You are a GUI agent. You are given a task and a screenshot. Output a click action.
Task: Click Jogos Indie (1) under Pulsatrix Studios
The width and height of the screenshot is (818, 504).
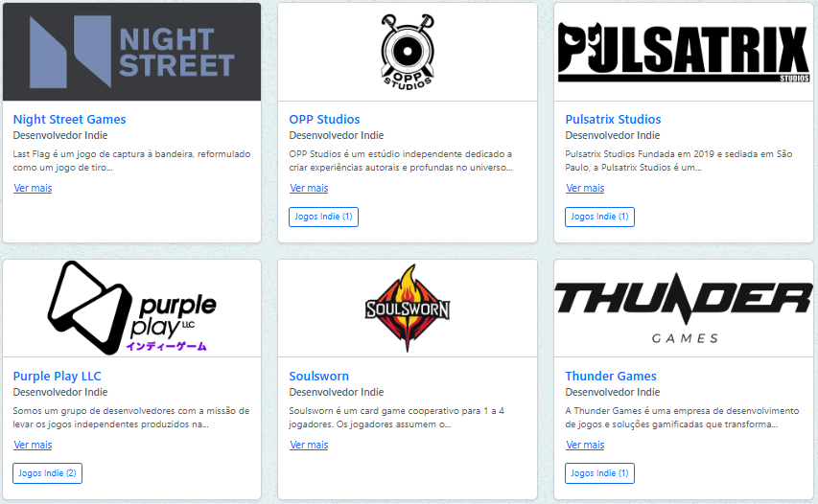(600, 217)
